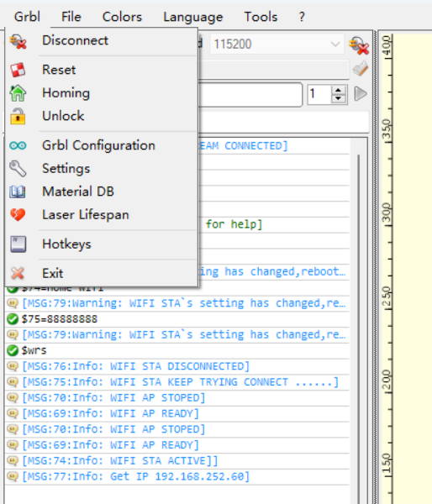Click the green house Homing icon
The image size is (432, 504).
(18, 93)
